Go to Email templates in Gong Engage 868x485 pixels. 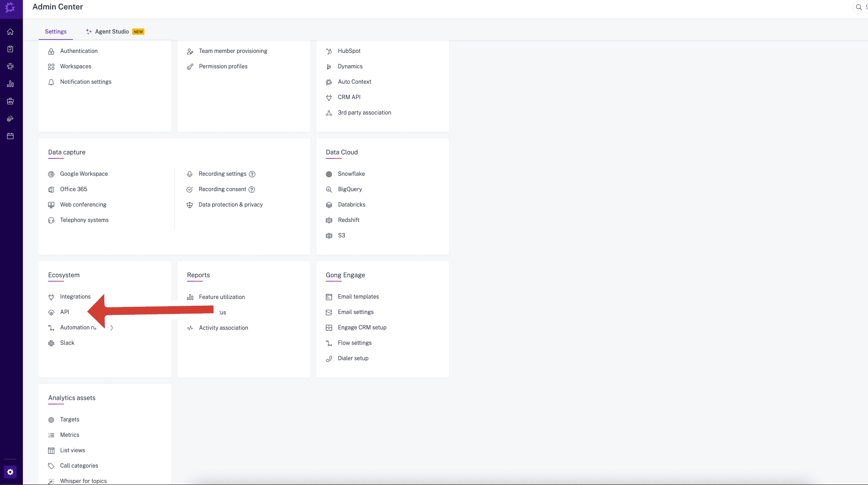point(358,297)
